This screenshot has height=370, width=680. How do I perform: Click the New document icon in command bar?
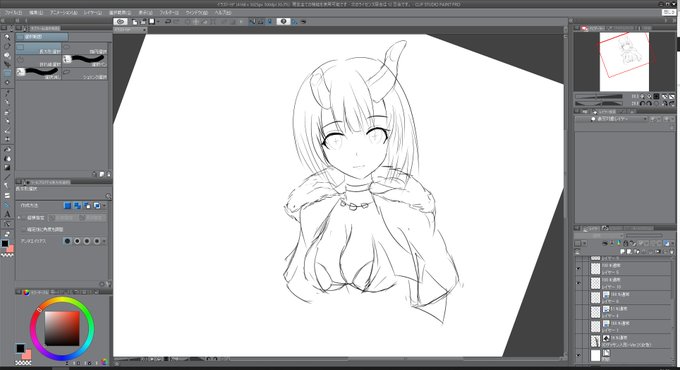coord(135,21)
